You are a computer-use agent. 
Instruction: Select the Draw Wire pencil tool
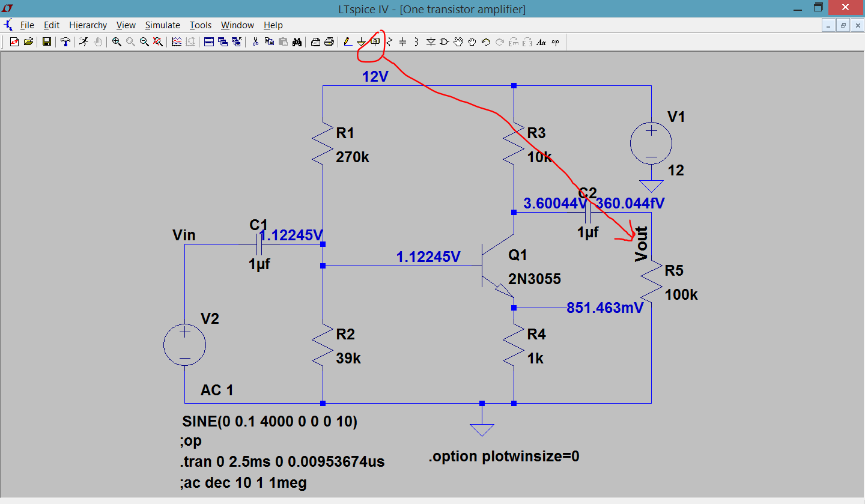(x=348, y=42)
